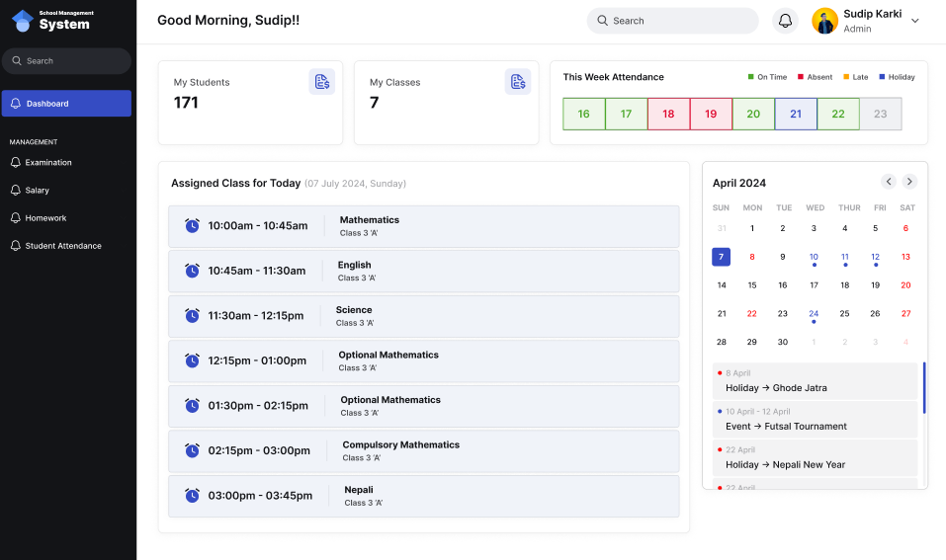The image size is (946, 560).
Task: Go to previous month in calendar
Action: [888, 182]
